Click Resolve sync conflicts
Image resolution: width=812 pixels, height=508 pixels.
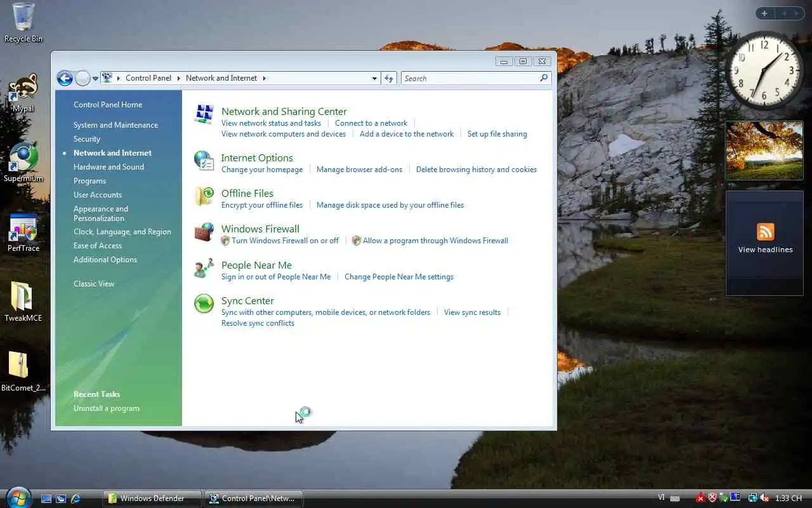258,323
